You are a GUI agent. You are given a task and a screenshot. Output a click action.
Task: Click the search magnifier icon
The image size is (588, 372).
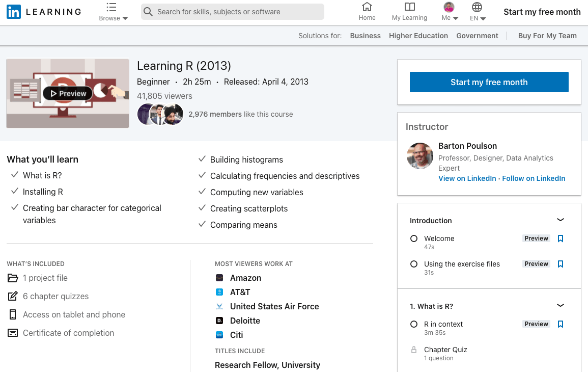pos(148,12)
